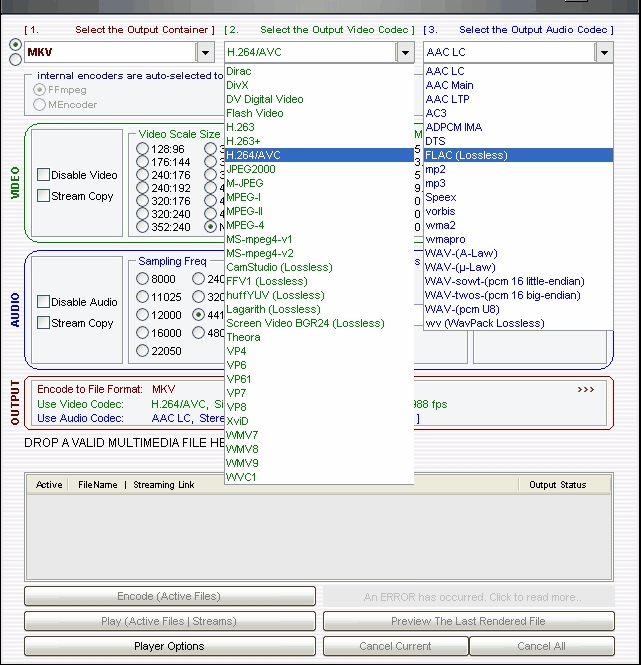Choose XviD video codec
641x665 pixels.
point(319,421)
